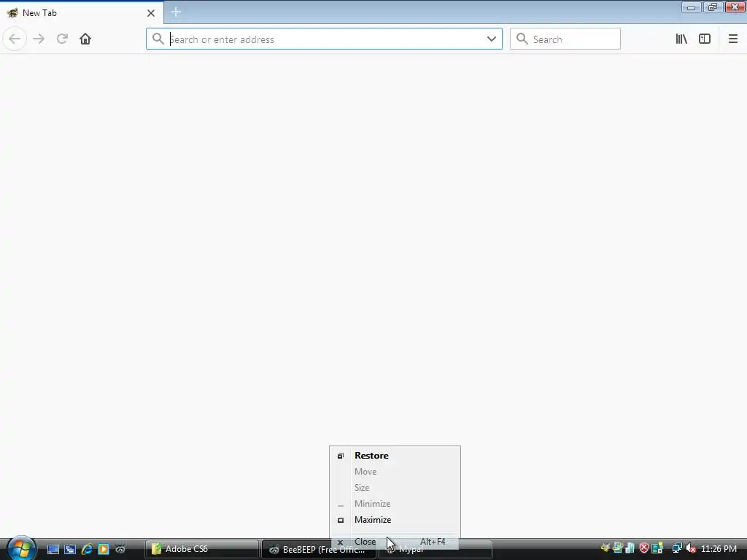
Task: Choose Move in the context menu
Action: pos(395,472)
